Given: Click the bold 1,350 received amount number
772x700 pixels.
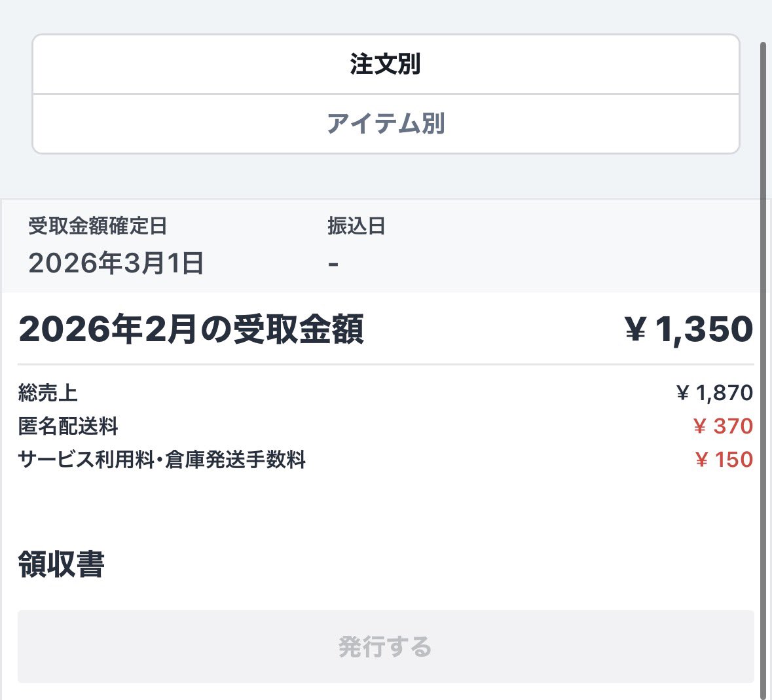Looking at the screenshot, I should [704, 329].
